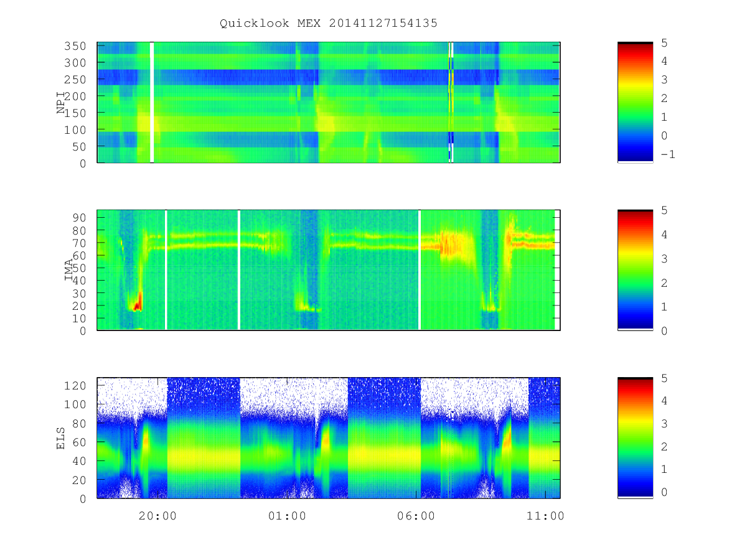Click the IMA y-axis label
Viewport: 747px width, 560px height.
(x=70, y=270)
